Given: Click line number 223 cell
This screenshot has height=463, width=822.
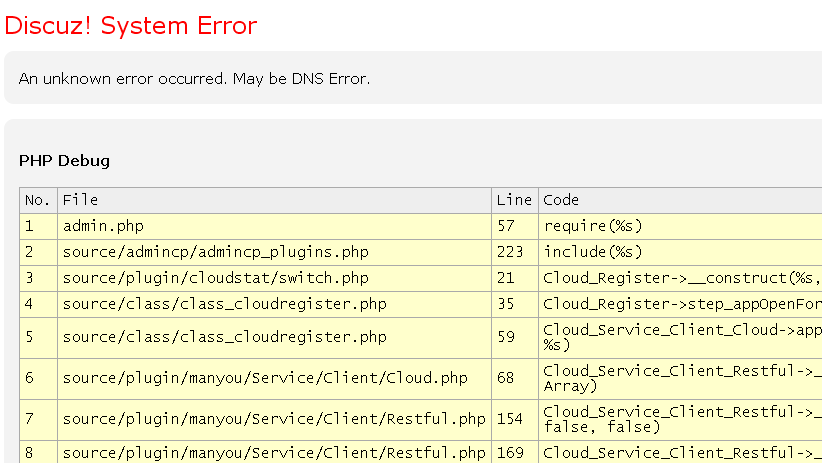Looking at the screenshot, I should 515,252.
